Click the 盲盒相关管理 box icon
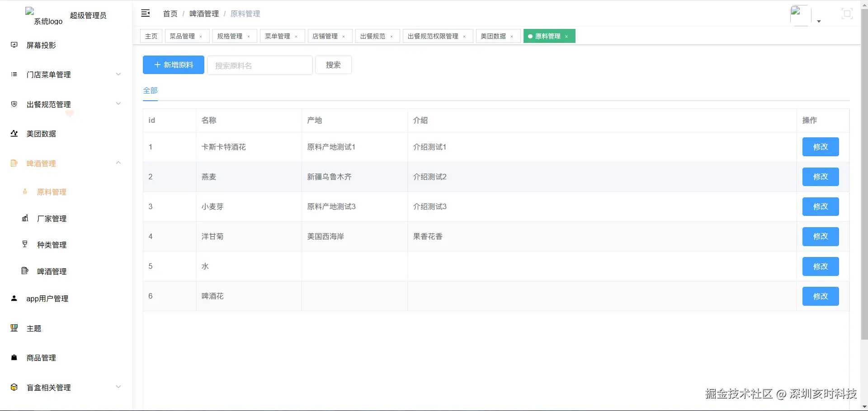The height and width of the screenshot is (411, 868). pyautogui.click(x=14, y=387)
